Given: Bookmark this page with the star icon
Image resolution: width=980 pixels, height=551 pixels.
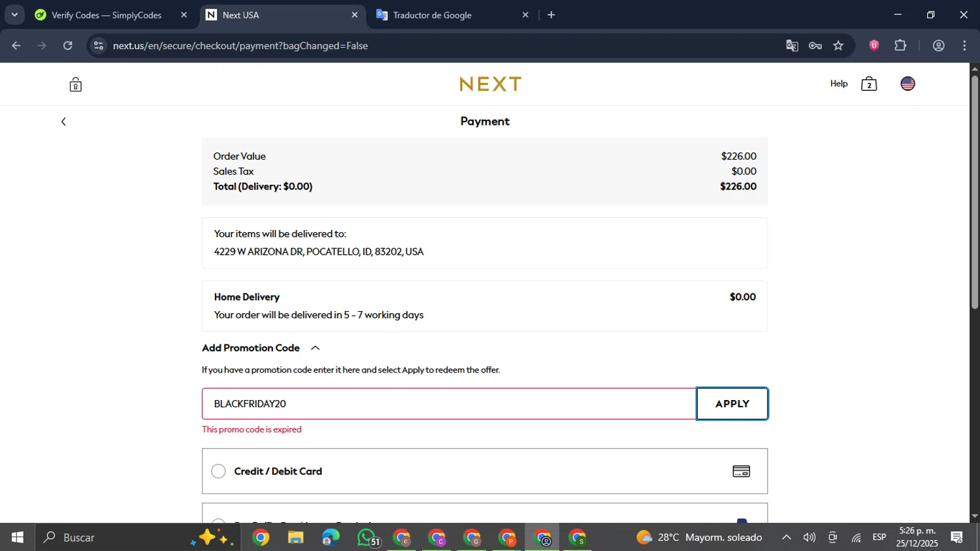Looking at the screenshot, I should tap(839, 46).
